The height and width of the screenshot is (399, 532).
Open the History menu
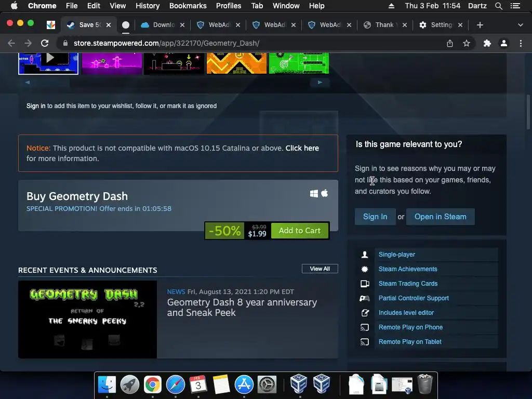[148, 6]
